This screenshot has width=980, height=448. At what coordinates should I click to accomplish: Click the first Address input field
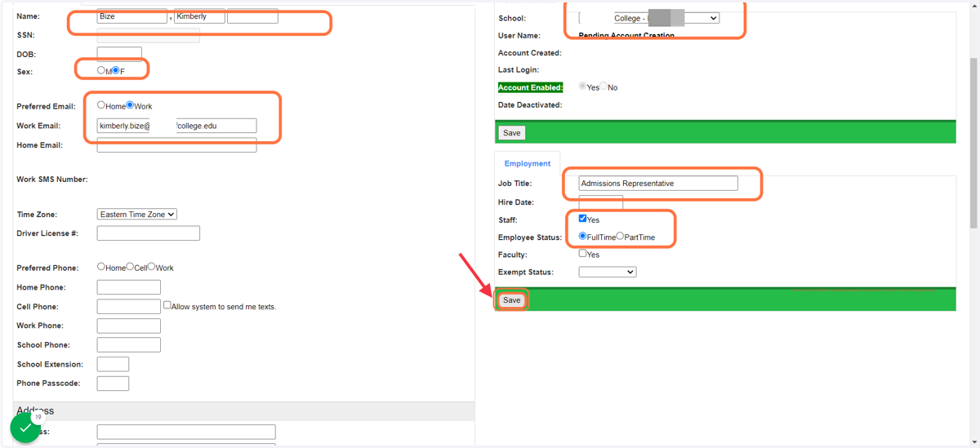(186, 432)
